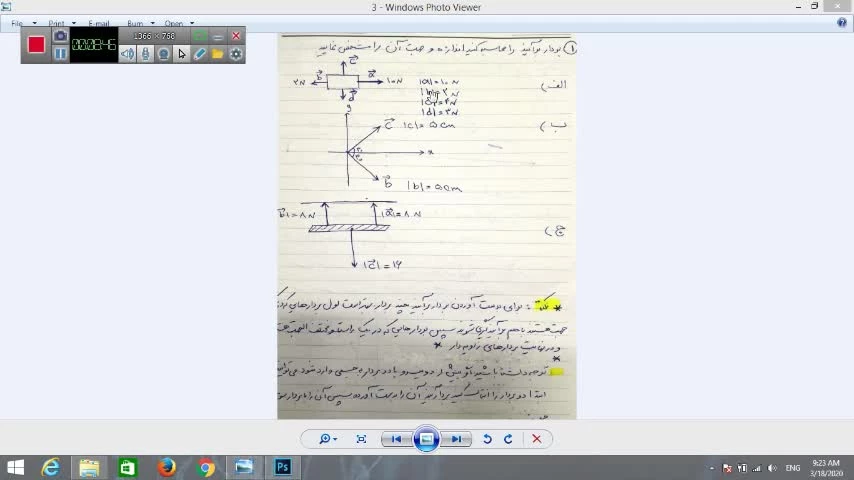Open the zoom magnifier dropdown
The width and height of the screenshot is (854, 480).
point(327,439)
